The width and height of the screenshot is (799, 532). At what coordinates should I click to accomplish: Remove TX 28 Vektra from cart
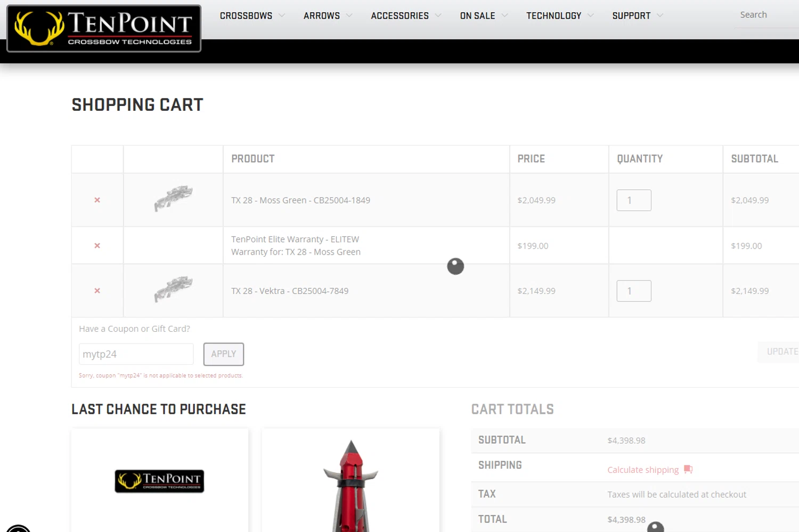tap(97, 291)
